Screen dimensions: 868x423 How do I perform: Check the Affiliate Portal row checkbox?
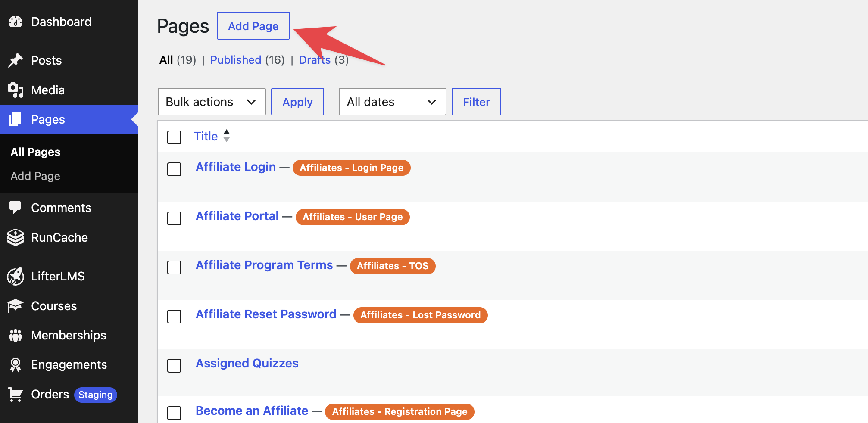pyautogui.click(x=174, y=218)
